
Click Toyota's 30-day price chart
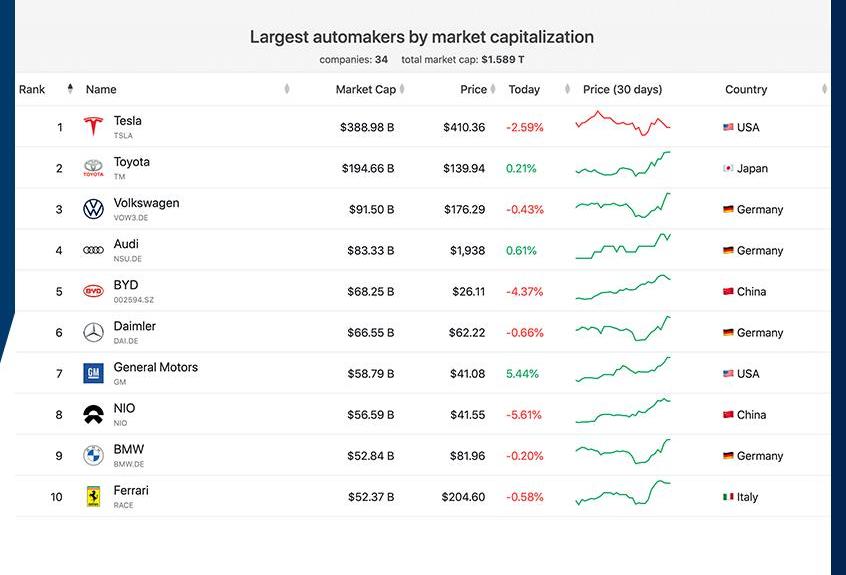(623, 165)
